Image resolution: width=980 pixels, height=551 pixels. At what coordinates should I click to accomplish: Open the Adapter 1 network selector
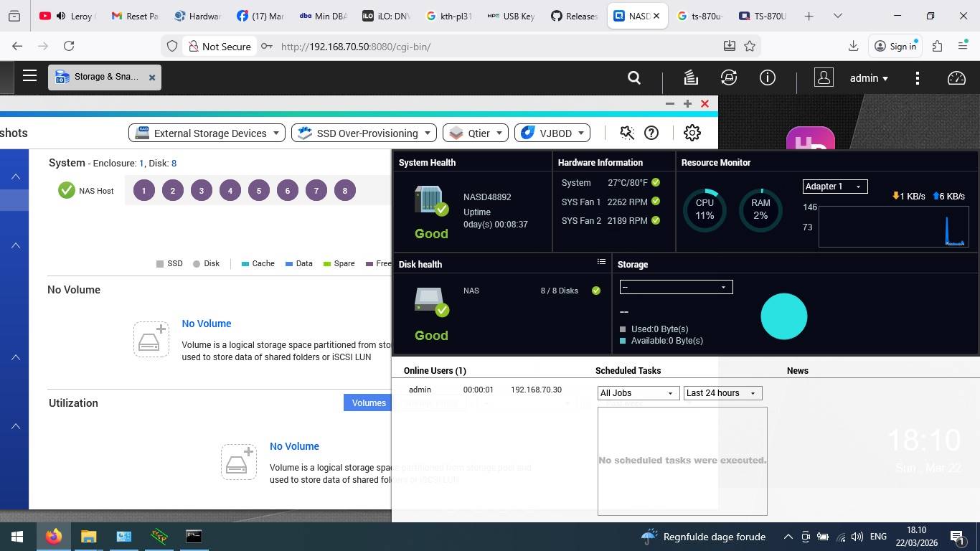pyautogui.click(x=834, y=187)
